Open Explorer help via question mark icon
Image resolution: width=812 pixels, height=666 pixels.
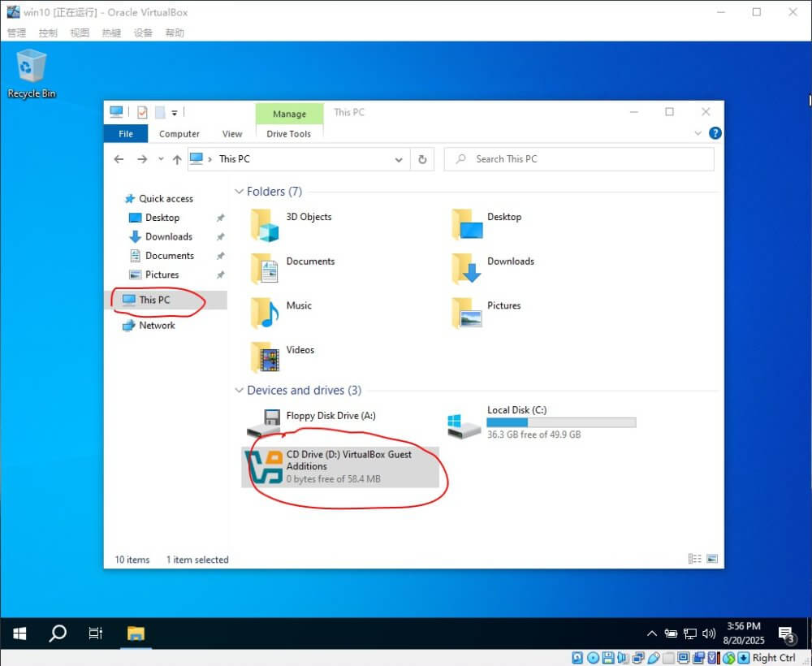(715, 133)
